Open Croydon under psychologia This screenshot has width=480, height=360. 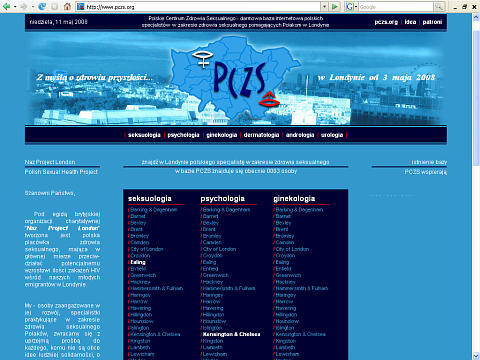(x=213, y=256)
